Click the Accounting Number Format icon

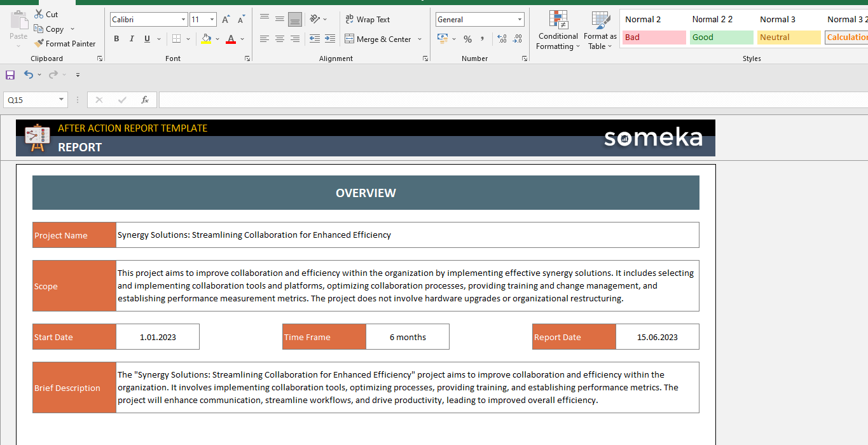click(x=443, y=39)
